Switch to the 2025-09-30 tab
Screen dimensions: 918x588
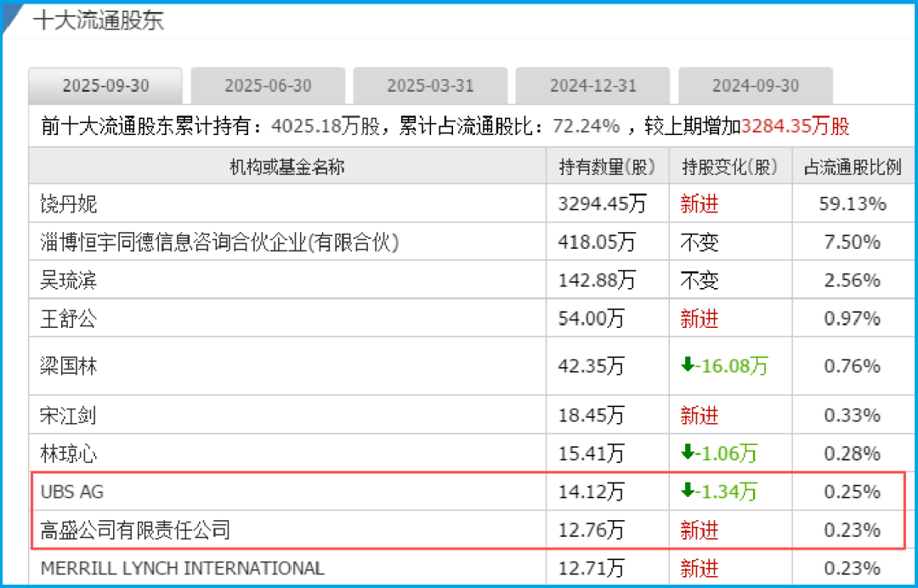pos(105,86)
